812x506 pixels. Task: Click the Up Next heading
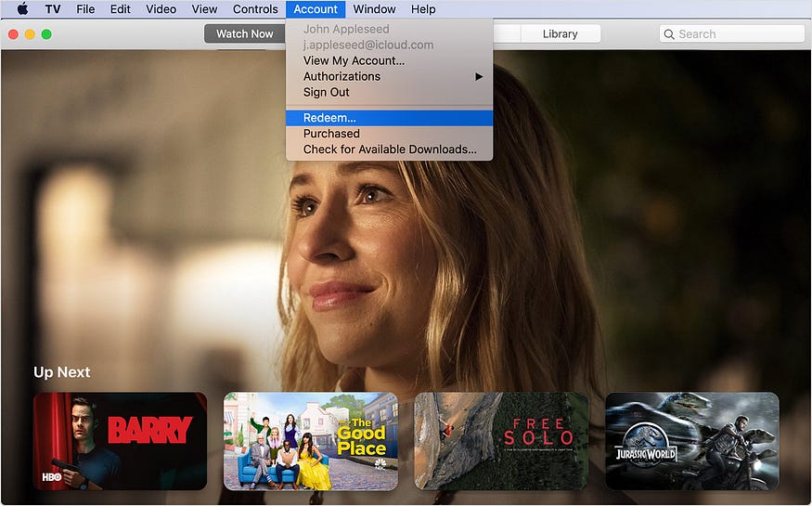pos(61,372)
